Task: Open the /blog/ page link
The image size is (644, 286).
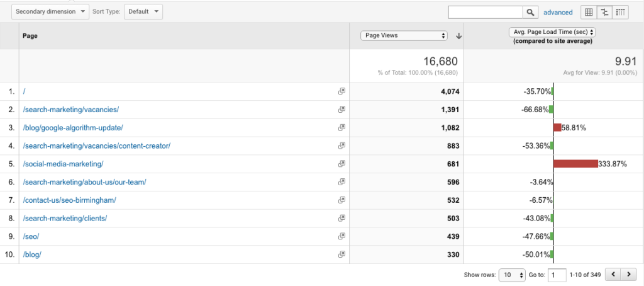Action: (32, 255)
